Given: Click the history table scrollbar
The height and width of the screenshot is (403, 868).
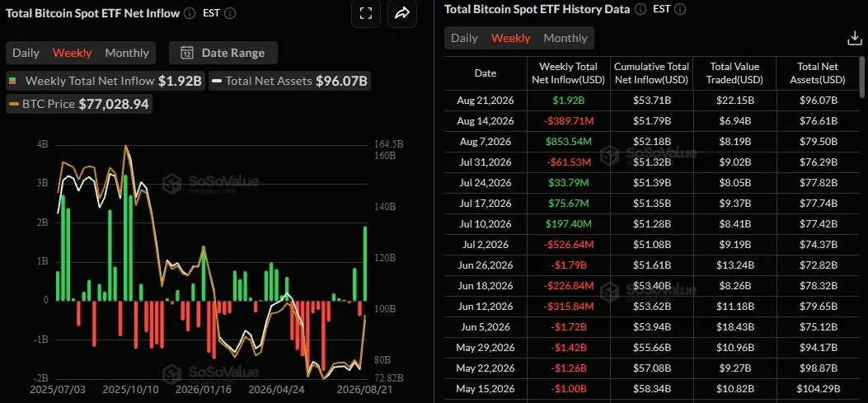Looking at the screenshot, I should pyautogui.click(x=861, y=73).
